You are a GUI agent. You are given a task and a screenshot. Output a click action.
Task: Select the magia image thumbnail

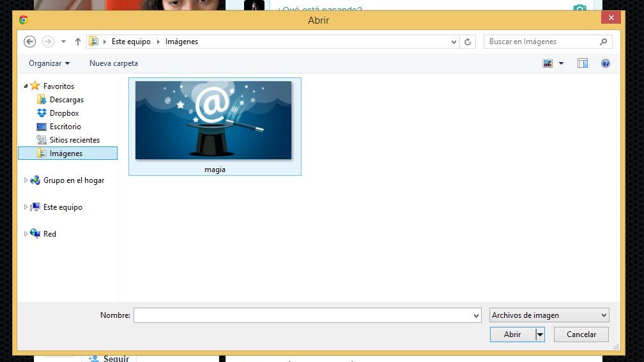[215, 127]
